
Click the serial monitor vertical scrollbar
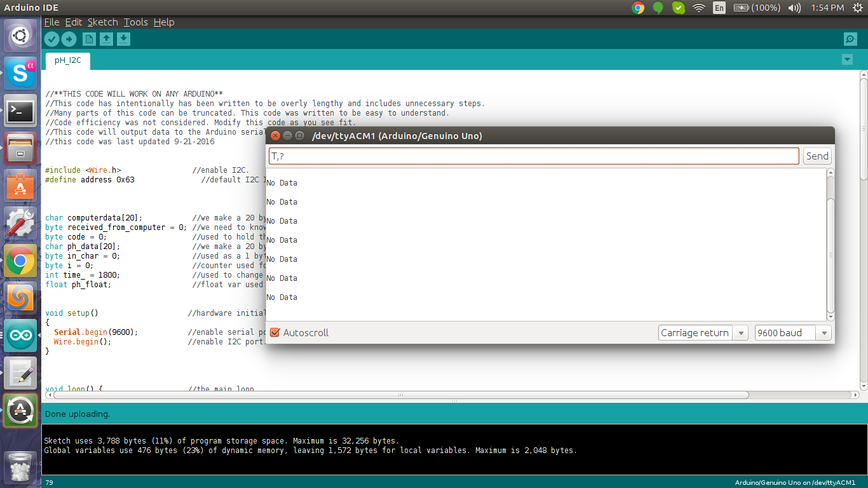[831, 254]
